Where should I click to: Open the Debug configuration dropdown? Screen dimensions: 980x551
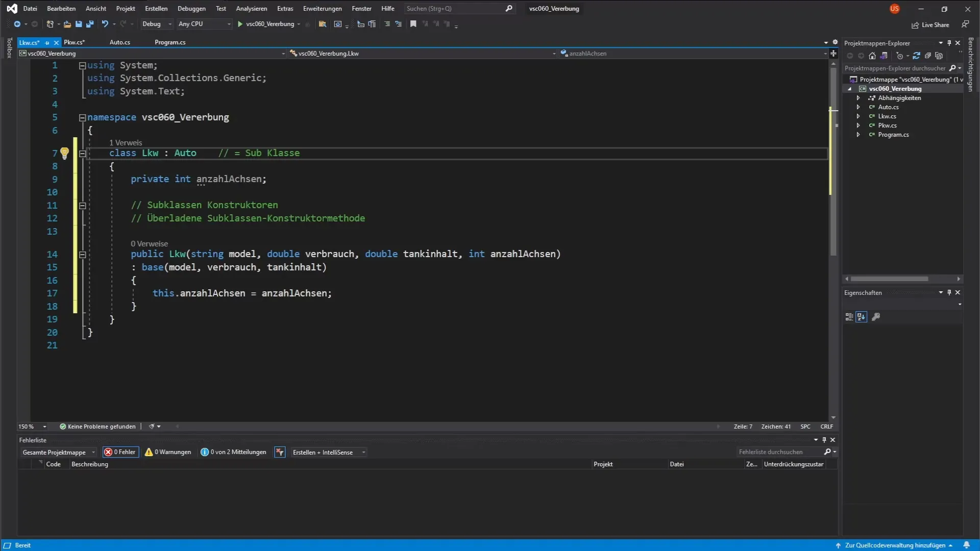(157, 24)
